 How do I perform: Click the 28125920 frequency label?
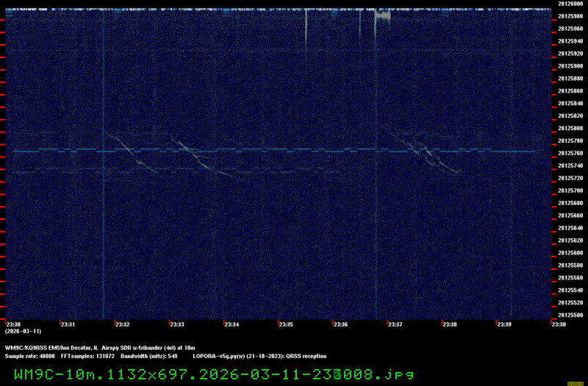[570, 54]
